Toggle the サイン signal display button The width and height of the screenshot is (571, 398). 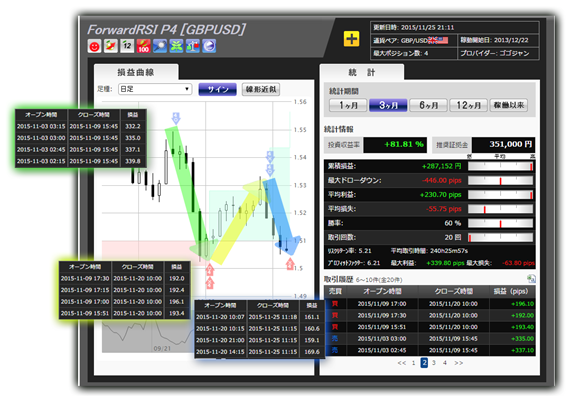coord(217,89)
